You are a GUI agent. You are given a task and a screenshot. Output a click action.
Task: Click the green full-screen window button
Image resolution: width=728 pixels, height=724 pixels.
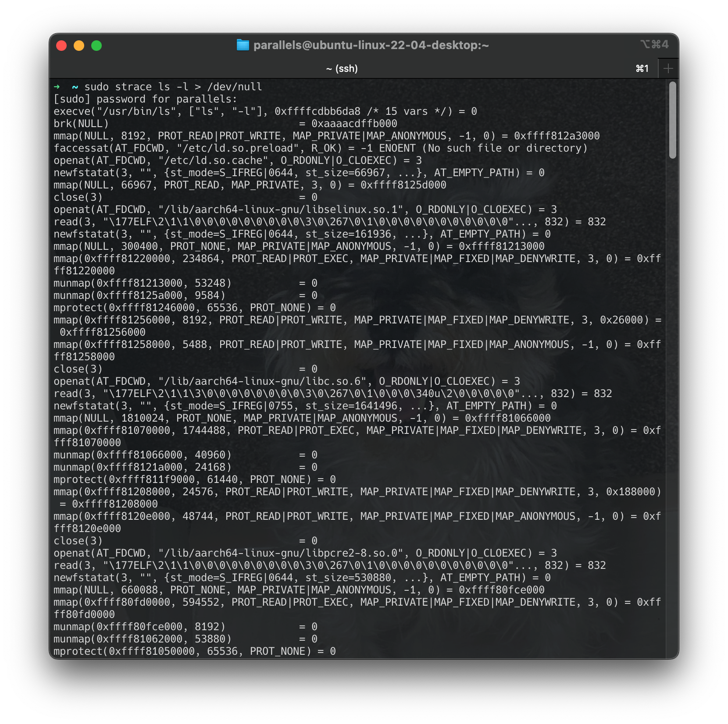click(x=97, y=45)
